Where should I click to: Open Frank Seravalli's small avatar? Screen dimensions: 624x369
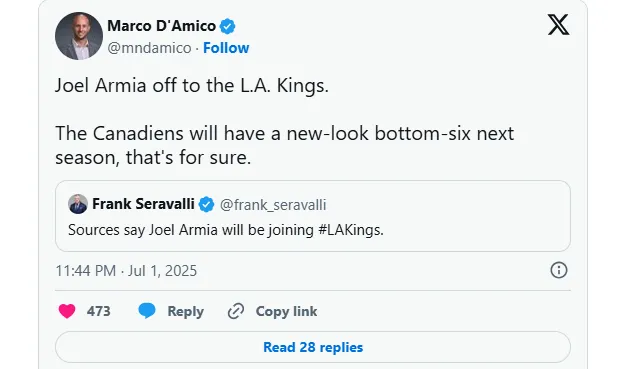pos(78,204)
